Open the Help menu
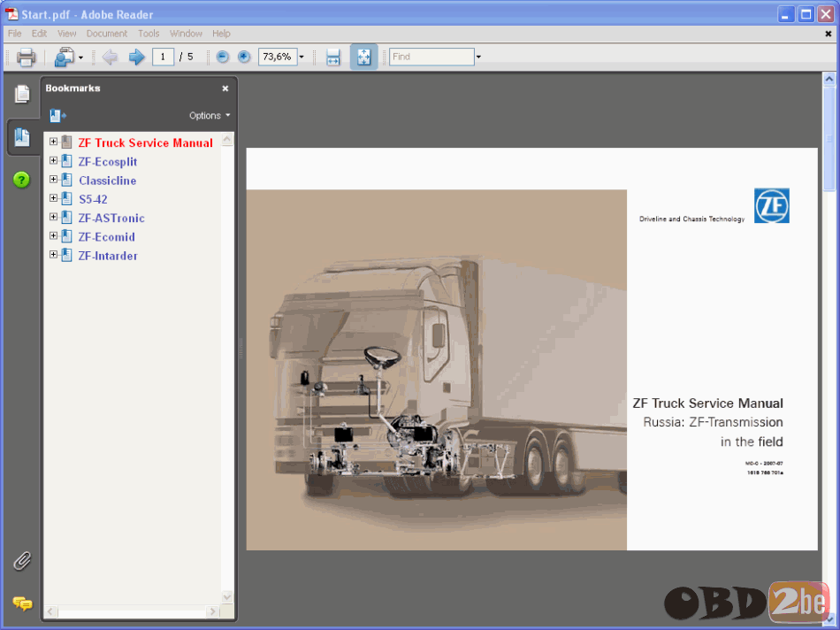 click(x=221, y=34)
